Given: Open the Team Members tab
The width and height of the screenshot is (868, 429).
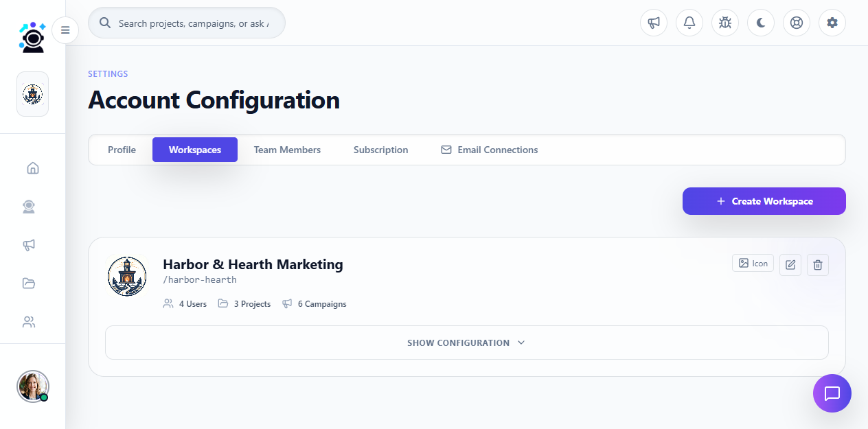Looking at the screenshot, I should tap(287, 150).
